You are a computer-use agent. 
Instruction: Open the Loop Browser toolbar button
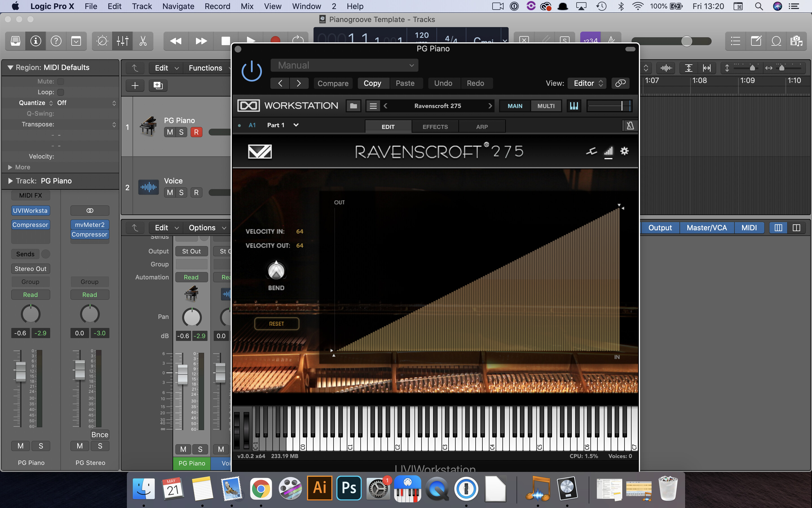click(776, 41)
